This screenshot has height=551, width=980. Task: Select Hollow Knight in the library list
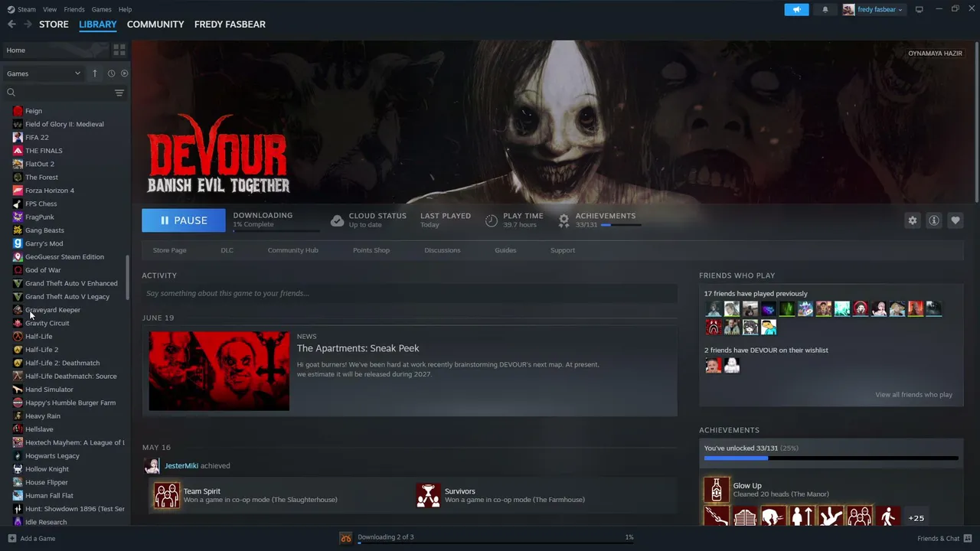click(x=47, y=469)
